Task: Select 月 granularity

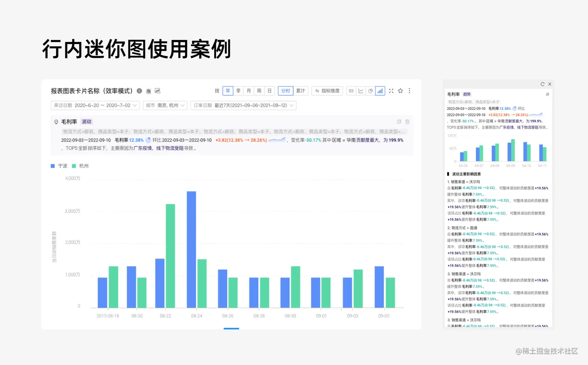Action: [249, 91]
